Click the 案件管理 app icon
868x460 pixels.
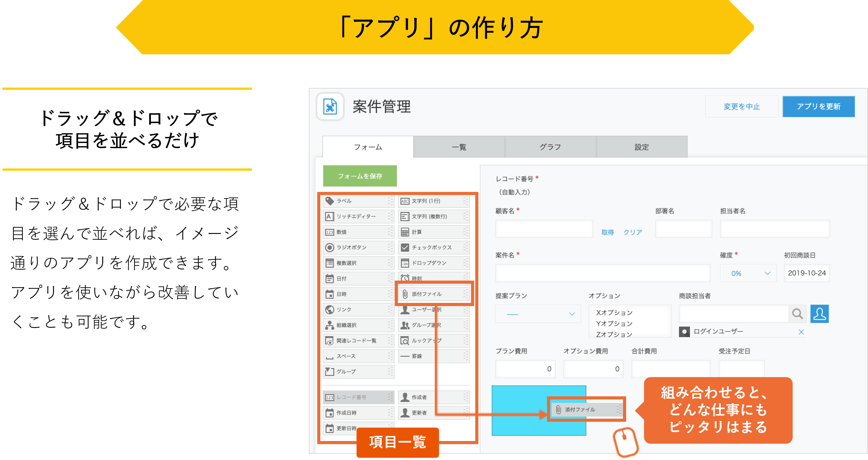[x=330, y=107]
